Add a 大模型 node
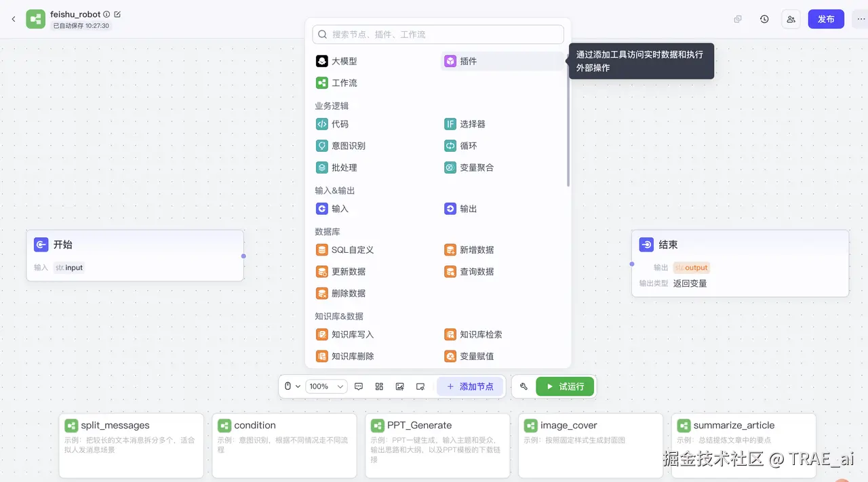 point(375,61)
